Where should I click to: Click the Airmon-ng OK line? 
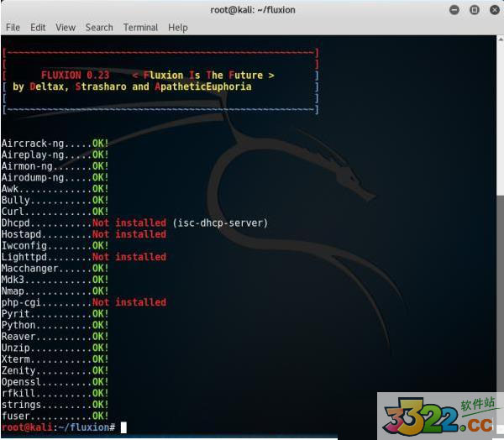55,166
